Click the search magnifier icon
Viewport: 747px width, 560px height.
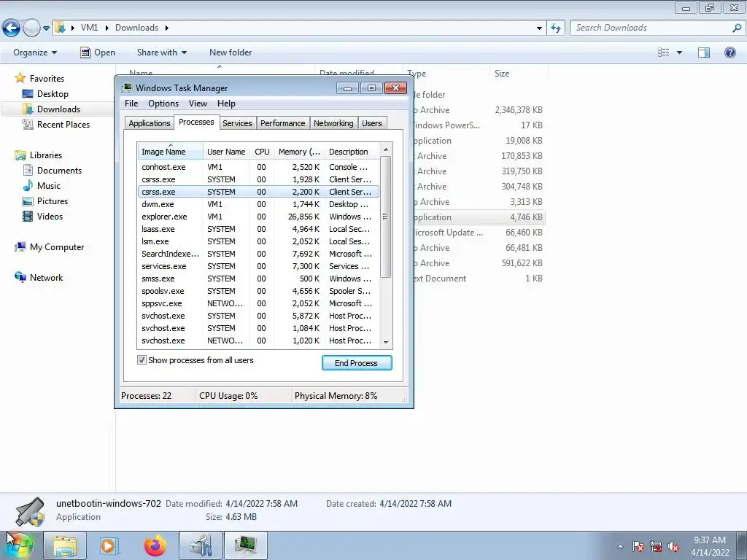[x=737, y=28]
